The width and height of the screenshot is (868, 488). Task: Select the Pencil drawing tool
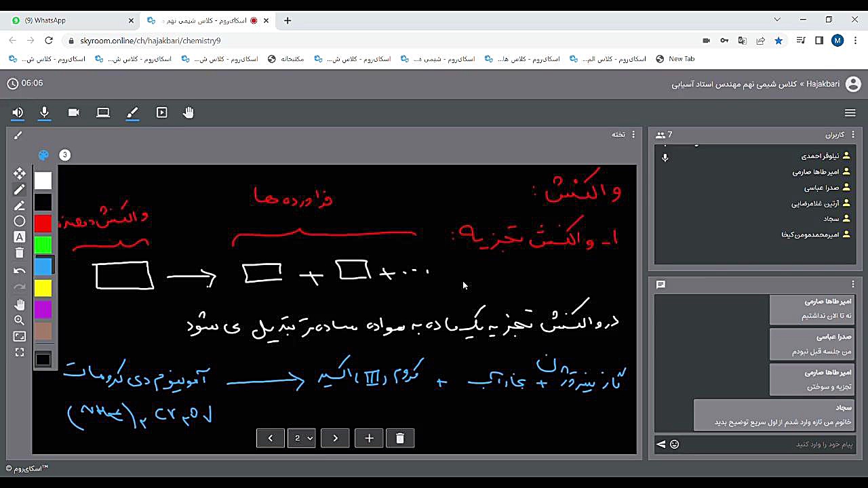(x=20, y=190)
